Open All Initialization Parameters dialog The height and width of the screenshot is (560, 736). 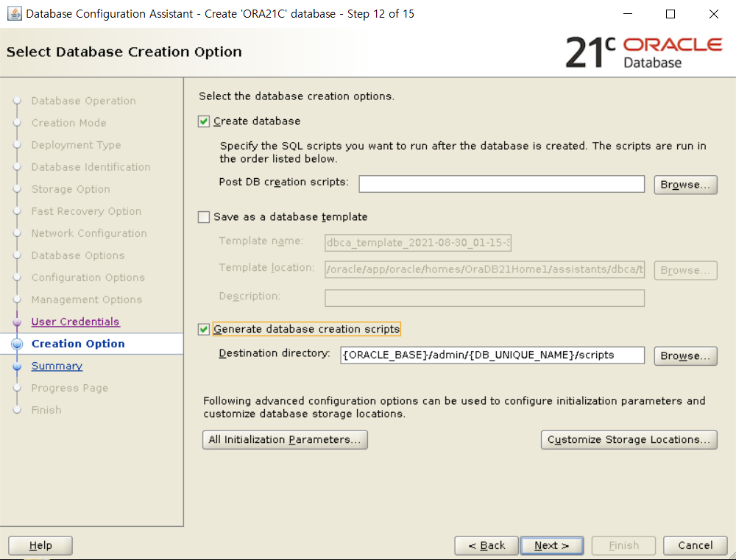tap(285, 440)
